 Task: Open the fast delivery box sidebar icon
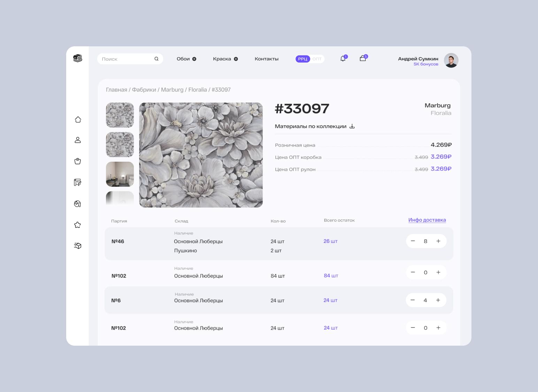tap(78, 246)
